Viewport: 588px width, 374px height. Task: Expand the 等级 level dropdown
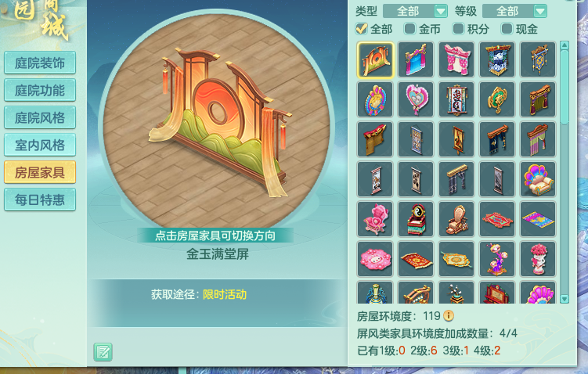[x=514, y=11]
